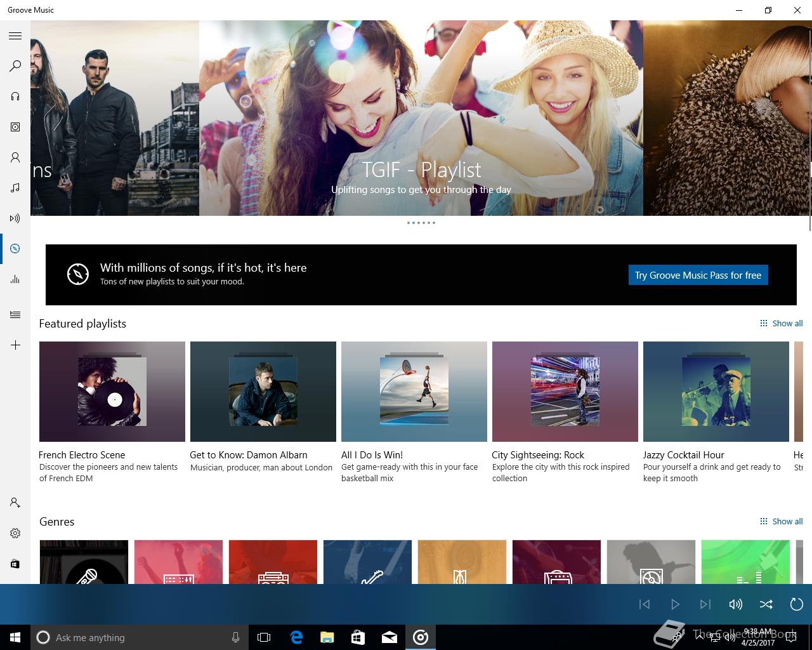This screenshot has width=812, height=650.
Task: Open the hamburger navigation menu
Action: pyautogui.click(x=15, y=36)
